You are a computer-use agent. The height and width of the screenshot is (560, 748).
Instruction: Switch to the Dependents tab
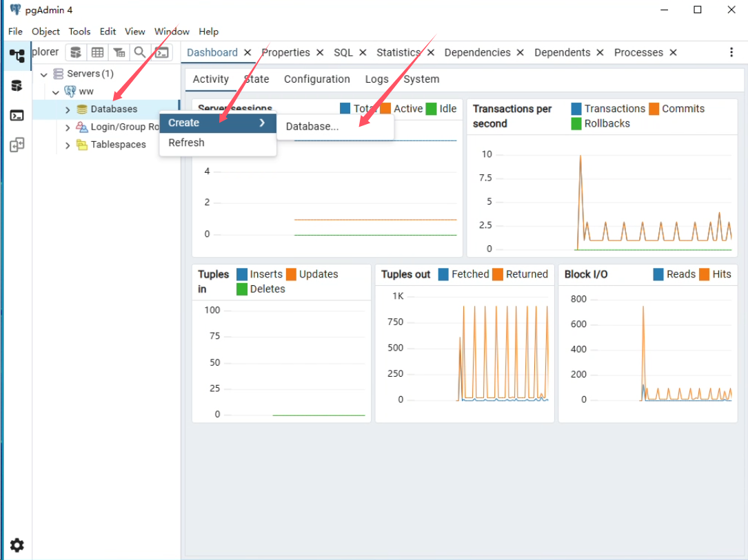click(563, 52)
